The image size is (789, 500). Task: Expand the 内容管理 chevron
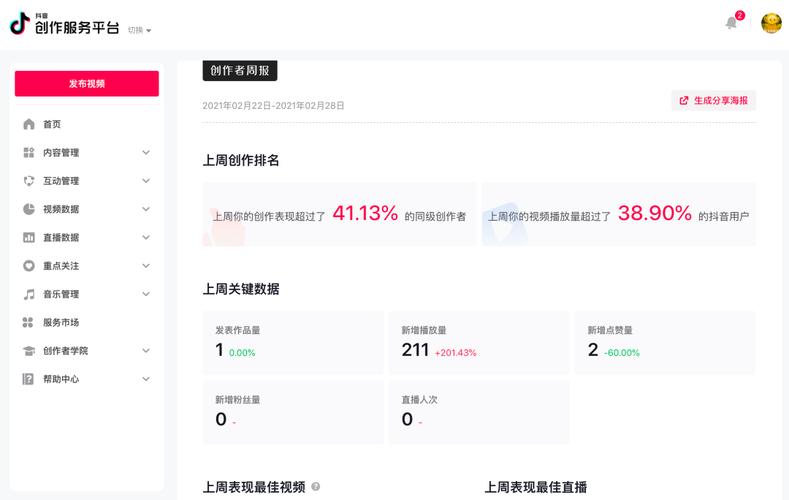tap(146, 153)
